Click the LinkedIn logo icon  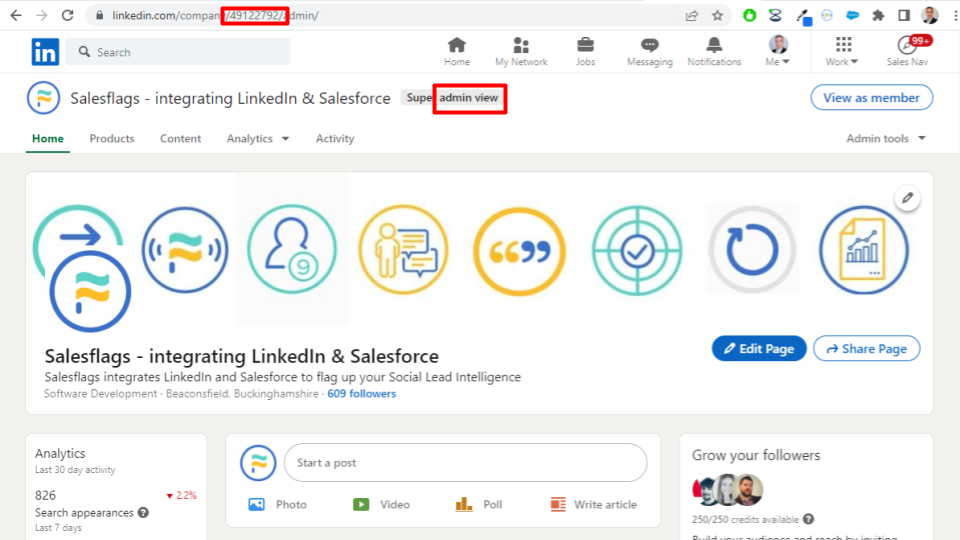[x=45, y=52]
